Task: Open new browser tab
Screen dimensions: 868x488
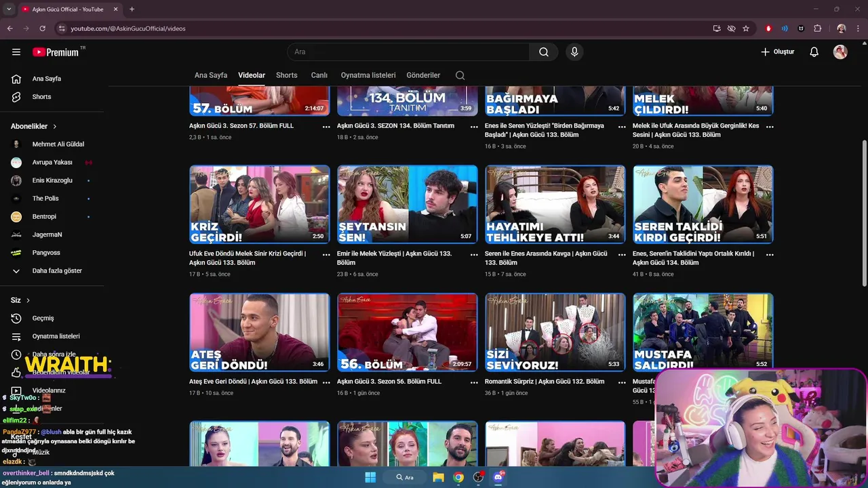Action: click(x=132, y=9)
